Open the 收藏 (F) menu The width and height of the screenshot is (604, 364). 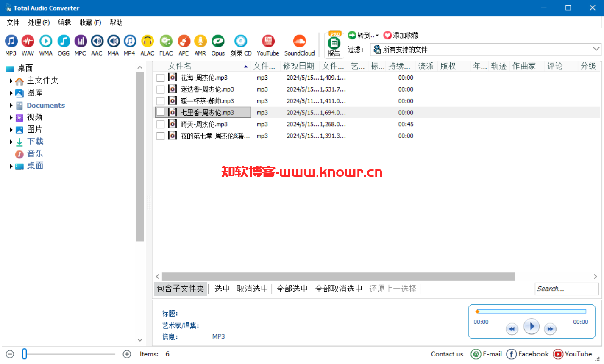(x=90, y=22)
